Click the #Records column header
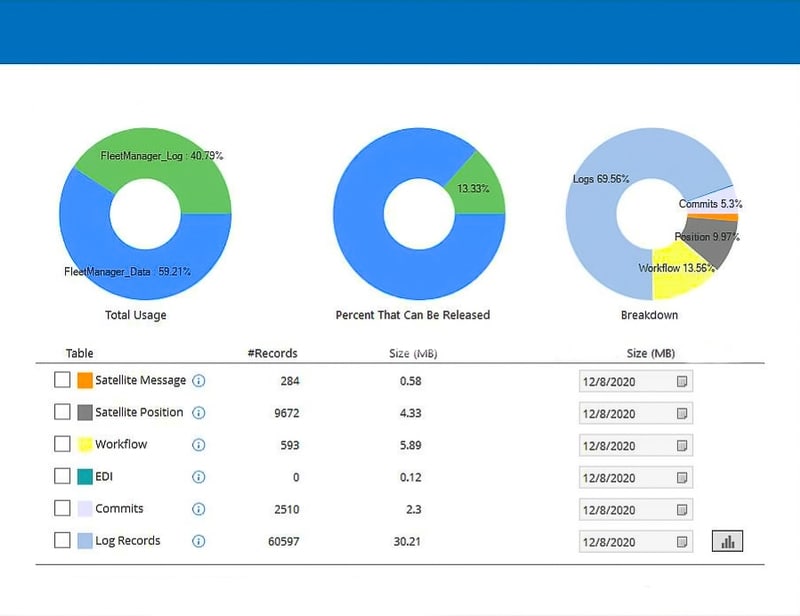This screenshot has height=616, width=800. click(x=274, y=353)
